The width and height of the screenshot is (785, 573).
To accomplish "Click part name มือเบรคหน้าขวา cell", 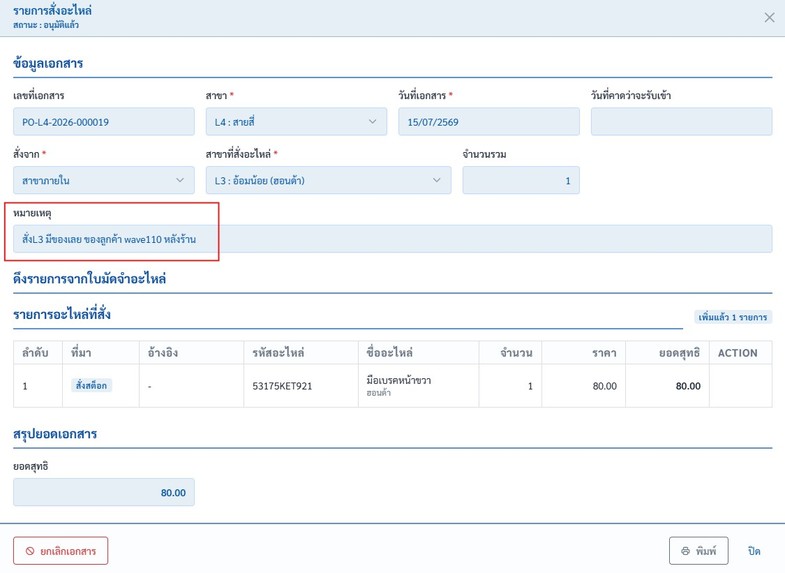I will (x=419, y=386).
